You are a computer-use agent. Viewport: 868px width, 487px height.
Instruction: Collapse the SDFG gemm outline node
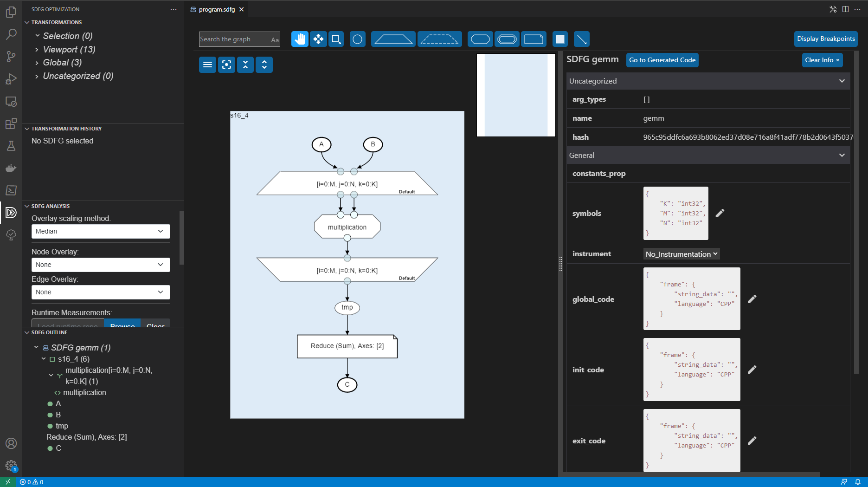(x=36, y=347)
